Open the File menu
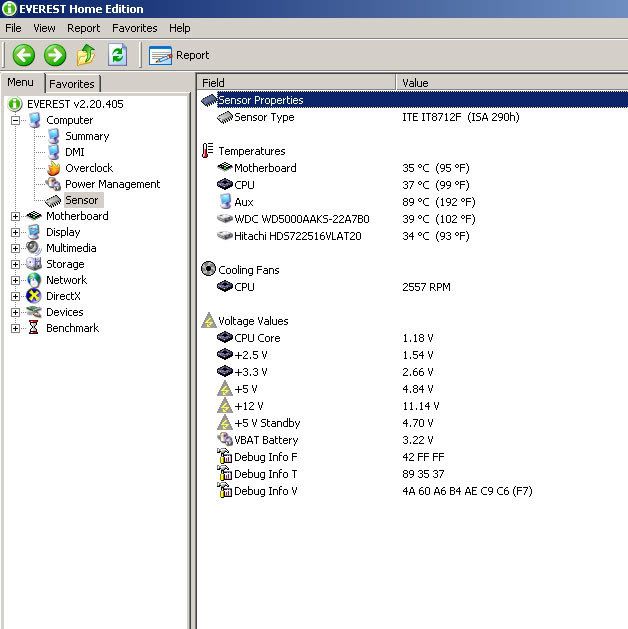Viewport: 628px width, 629px height. [13, 28]
